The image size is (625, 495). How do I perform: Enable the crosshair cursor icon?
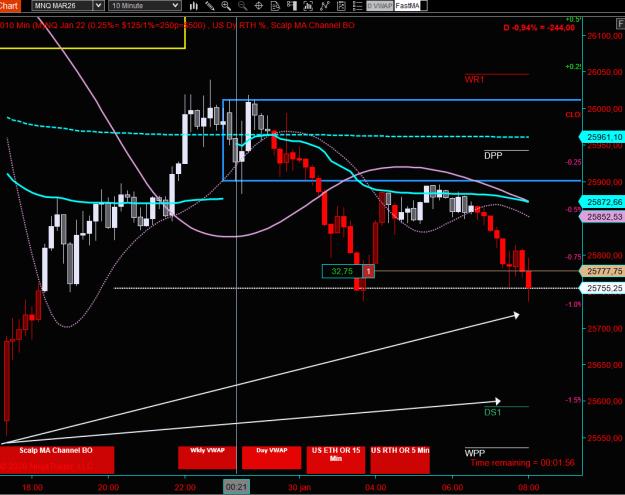tap(259, 6)
